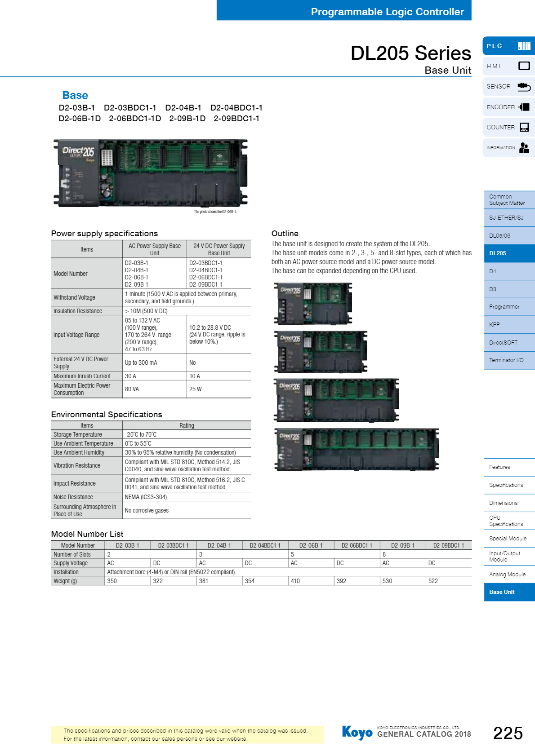The height and width of the screenshot is (756, 535).
Task: Click the SENSOR icon in sidebar
Action: click(x=524, y=86)
